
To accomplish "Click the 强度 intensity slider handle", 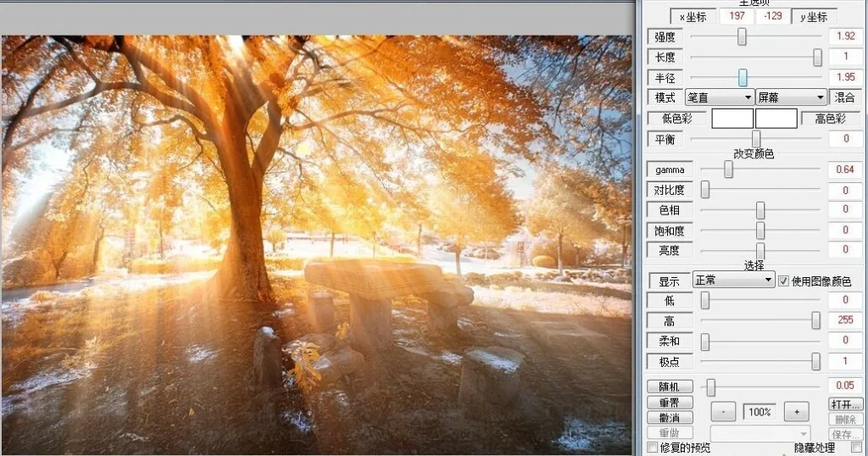I will point(743,36).
